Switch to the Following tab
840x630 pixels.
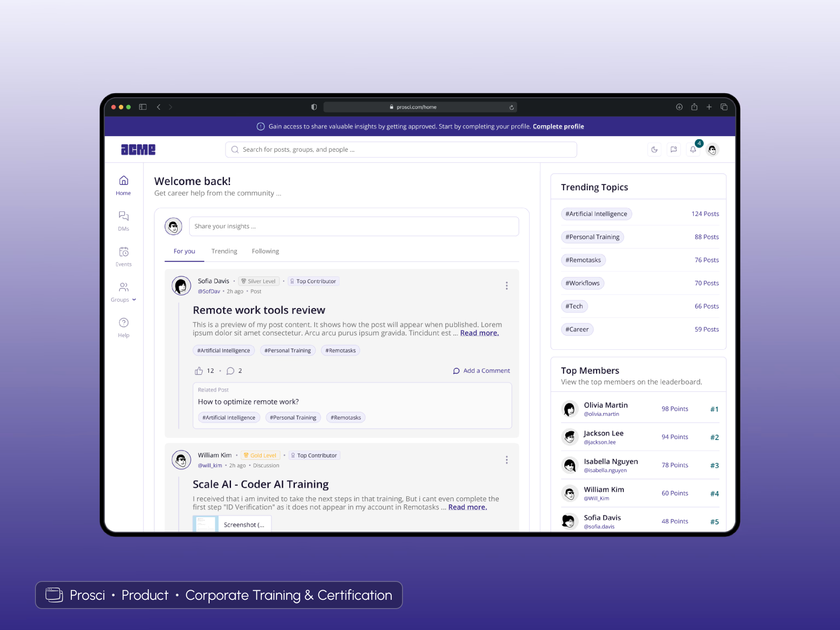[x=265, y=251]
